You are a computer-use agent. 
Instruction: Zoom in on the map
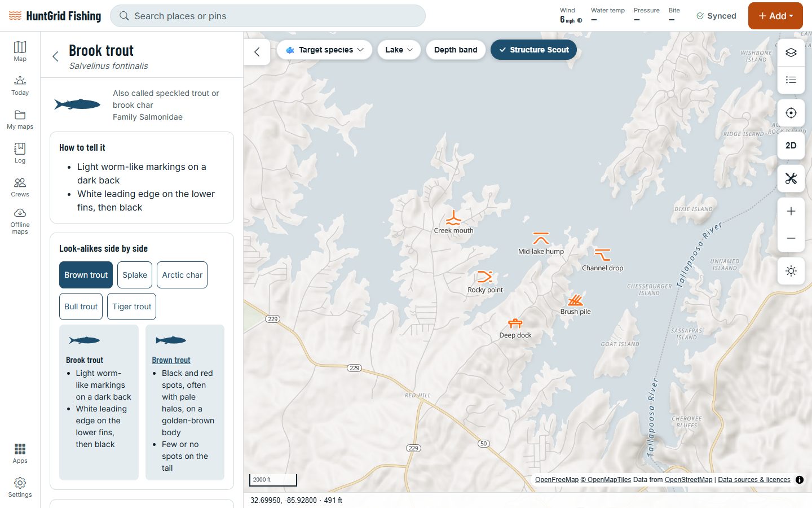click(x=791, y=211)
